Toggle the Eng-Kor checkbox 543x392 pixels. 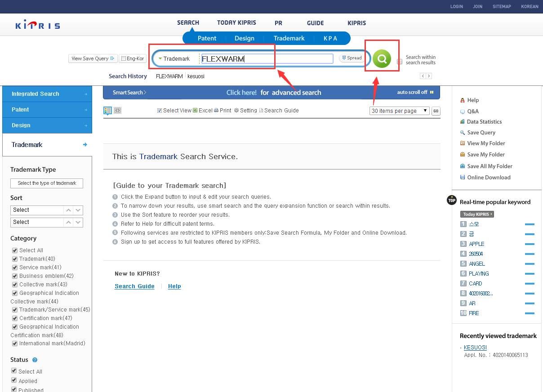124,58
